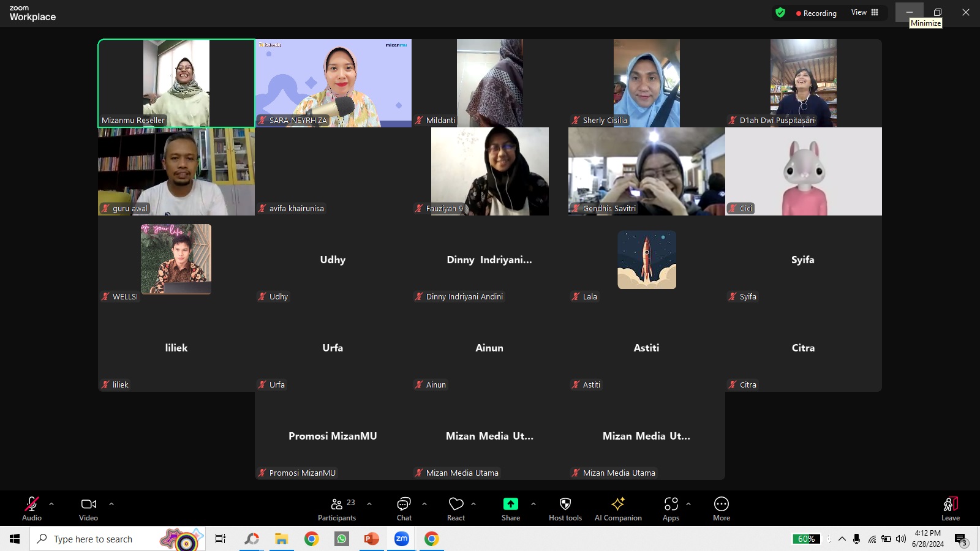980x551 pixels.
Task: Click the Leave meeting button
Action: (x=951, y=509)
